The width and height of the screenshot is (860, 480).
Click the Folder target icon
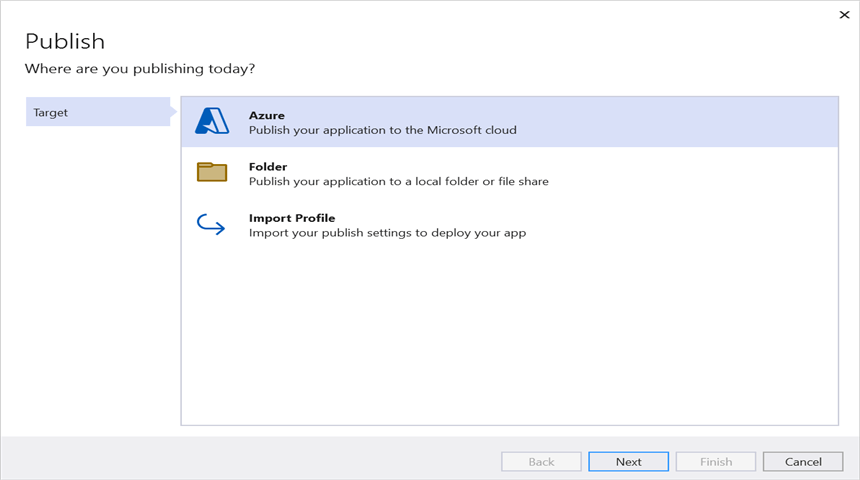212,172
